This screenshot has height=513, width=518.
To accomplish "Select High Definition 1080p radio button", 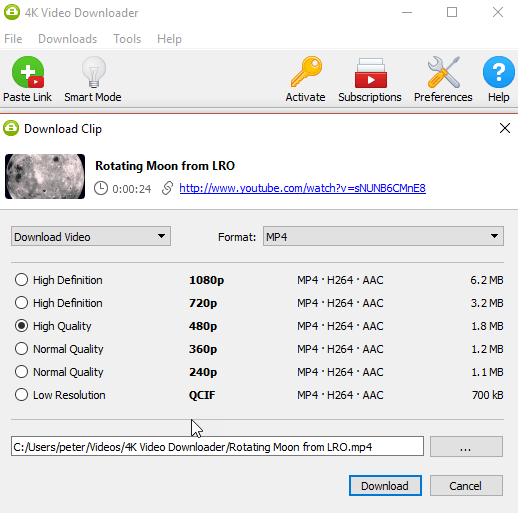I will pos(21,280).
